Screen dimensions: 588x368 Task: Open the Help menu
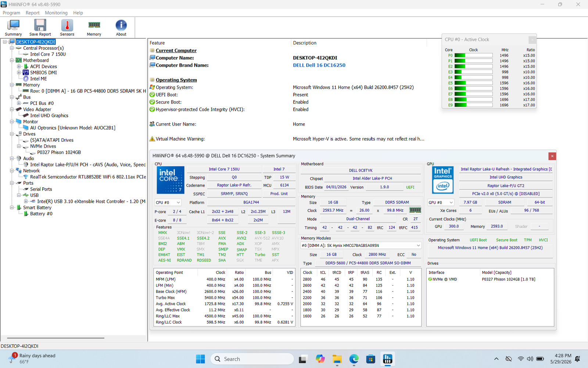(x=78, y=13)
